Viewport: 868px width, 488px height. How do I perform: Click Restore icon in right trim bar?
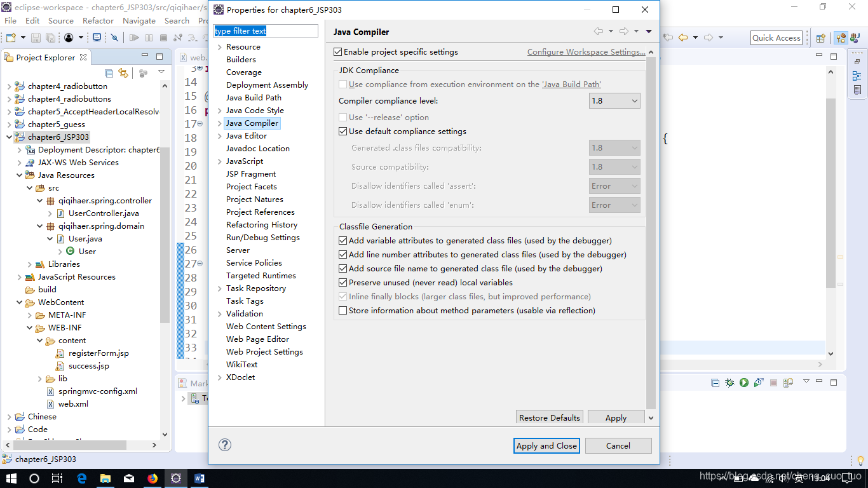click(x=857, y=62)
